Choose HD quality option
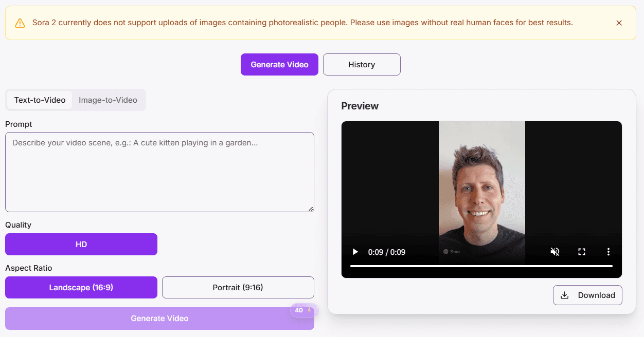This screenshot has height=337, width=644. tap(81, 245)
